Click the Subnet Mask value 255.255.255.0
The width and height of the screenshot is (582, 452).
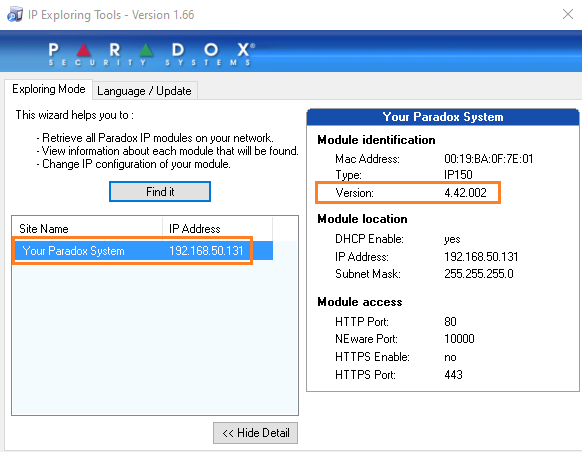479,274
